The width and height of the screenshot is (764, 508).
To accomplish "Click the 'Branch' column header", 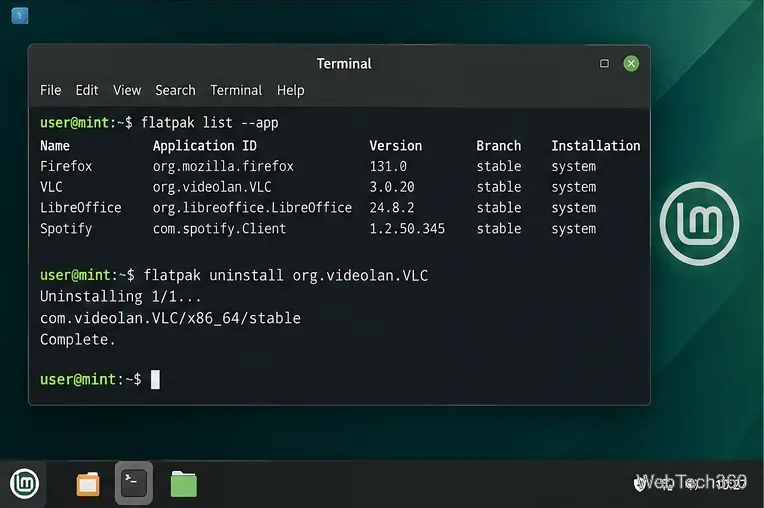I will 498,146.
